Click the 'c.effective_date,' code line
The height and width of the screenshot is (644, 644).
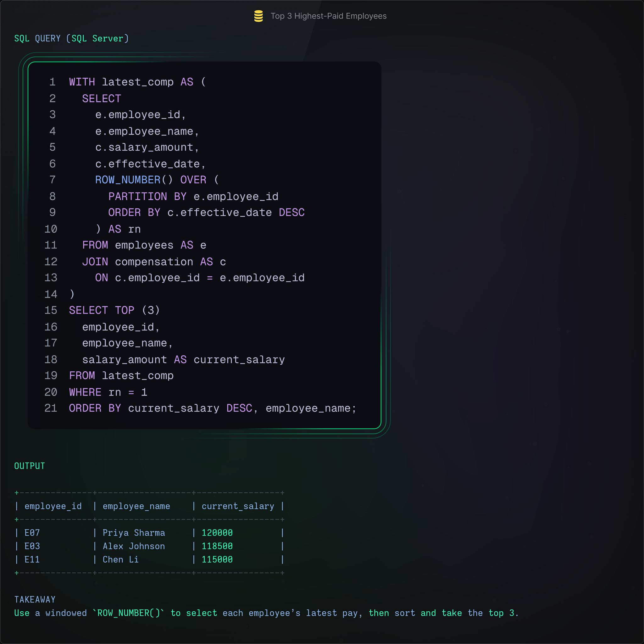(150, 164)
